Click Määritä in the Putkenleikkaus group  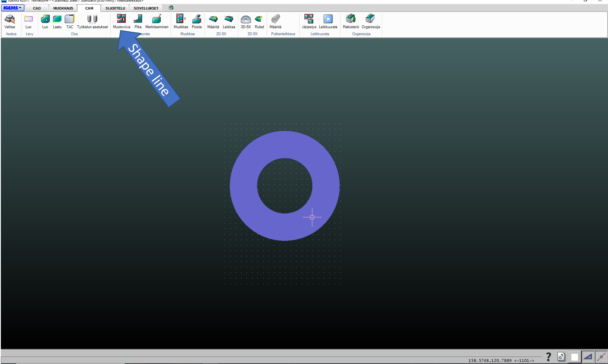(x=275, y=21)
